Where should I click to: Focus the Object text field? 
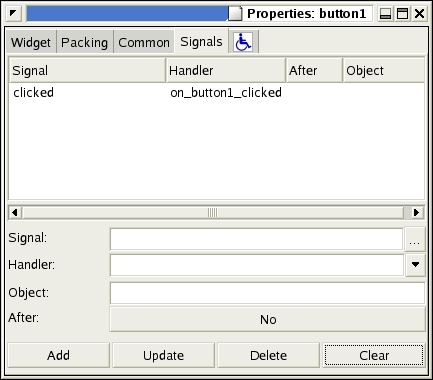pos(267,293)
